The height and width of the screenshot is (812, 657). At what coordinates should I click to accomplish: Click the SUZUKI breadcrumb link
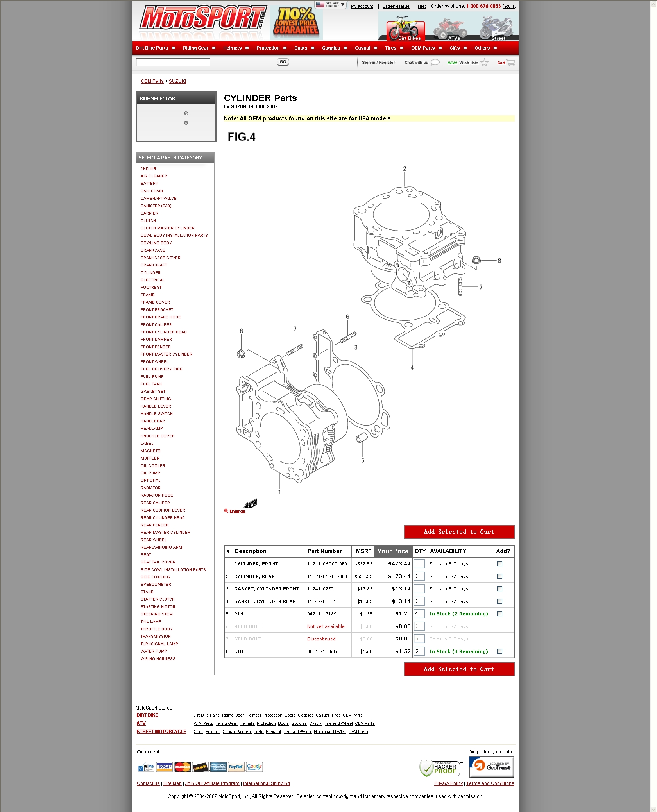point(177,81)
